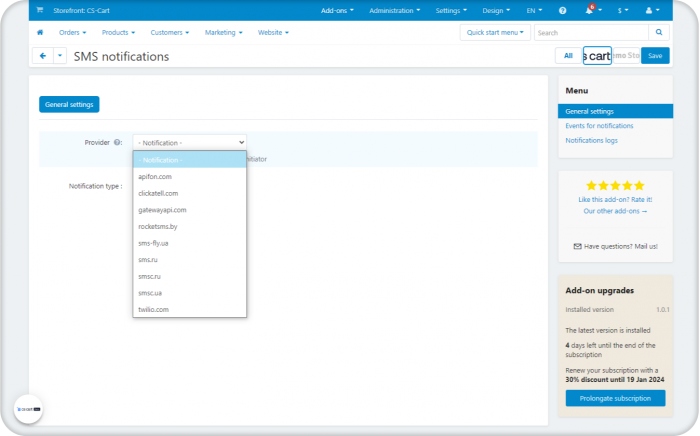Viewport: 700px width, 436px height.
Task: Open the EN language dropdown
Action: click(x=534, y=10)
